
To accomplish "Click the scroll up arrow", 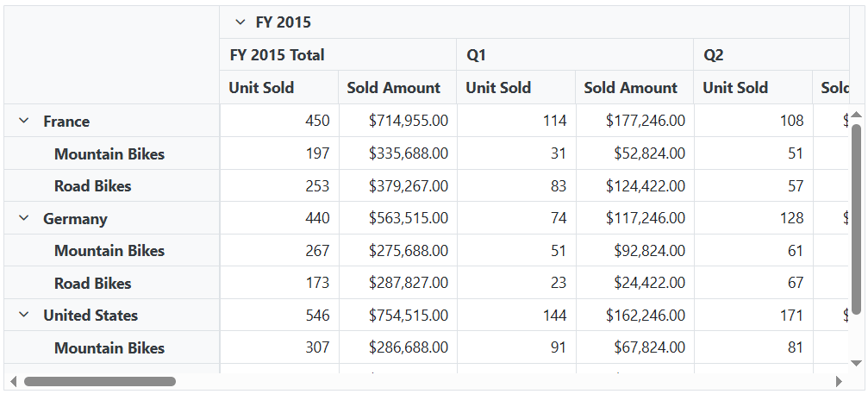I will [856, 115].
